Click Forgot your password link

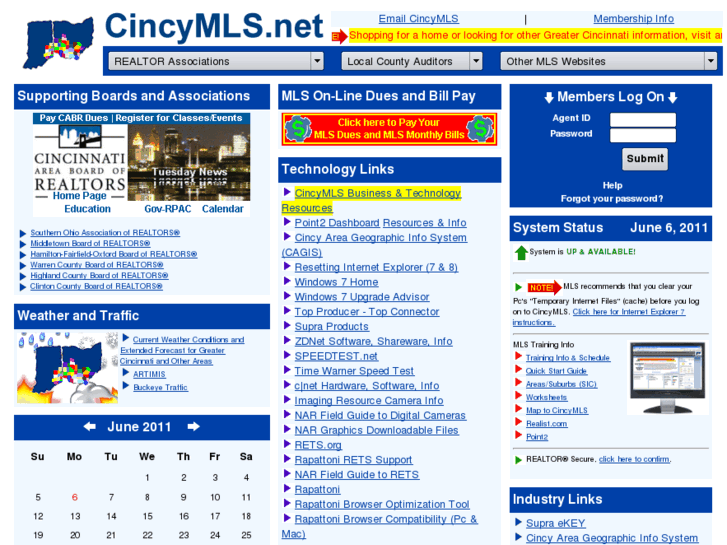point(612,199)
